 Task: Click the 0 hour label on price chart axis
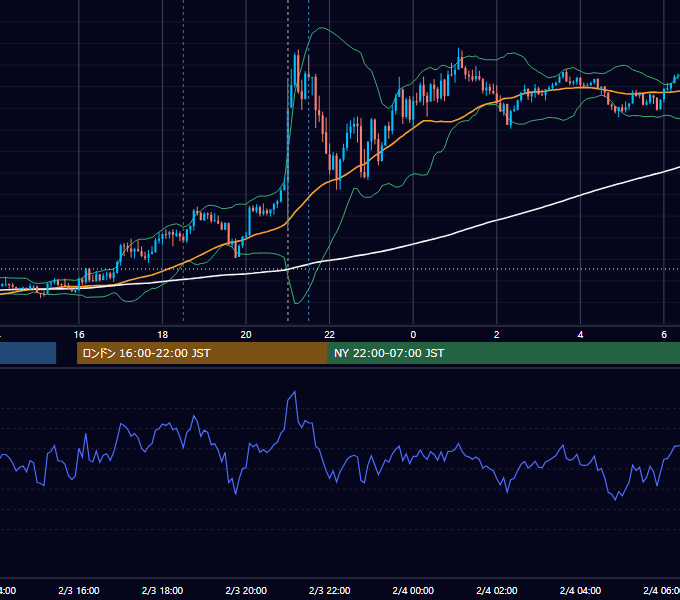click(413, 335)
